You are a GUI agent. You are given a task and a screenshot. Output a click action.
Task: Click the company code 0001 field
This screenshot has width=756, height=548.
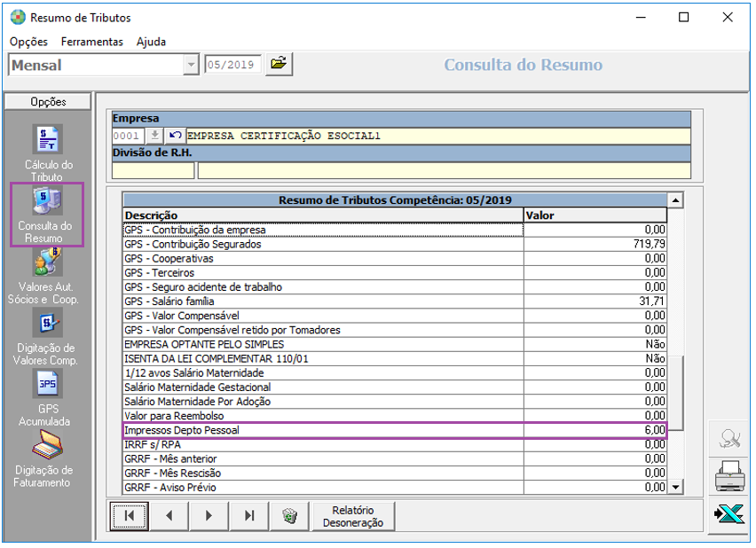click(x=128, y=136)
